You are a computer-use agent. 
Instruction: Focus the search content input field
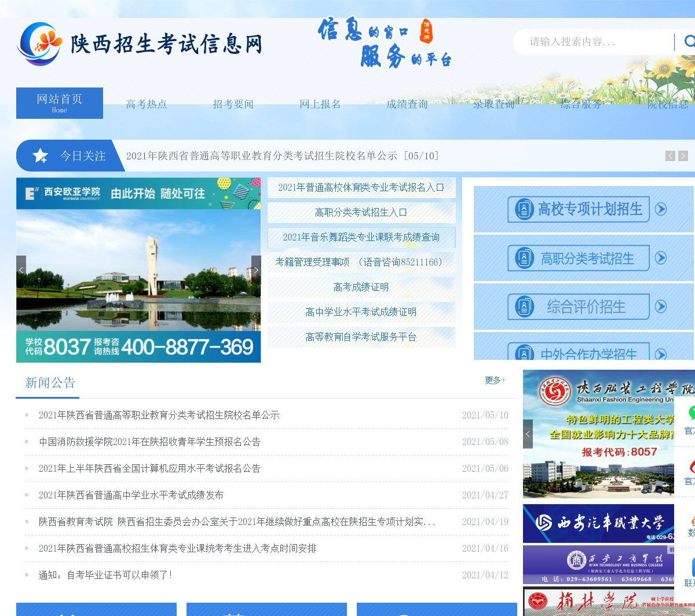point(597,42)
